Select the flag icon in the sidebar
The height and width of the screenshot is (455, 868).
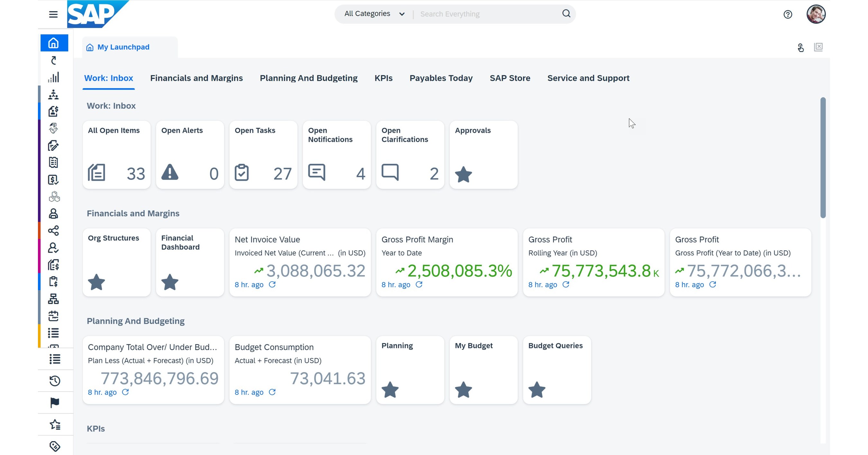[54, 402]
